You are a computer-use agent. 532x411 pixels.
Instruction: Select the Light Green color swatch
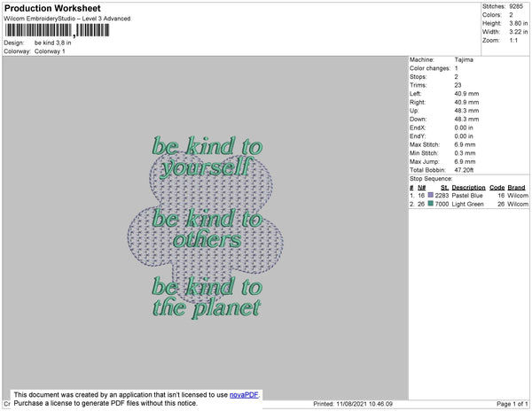pos(431,204)
